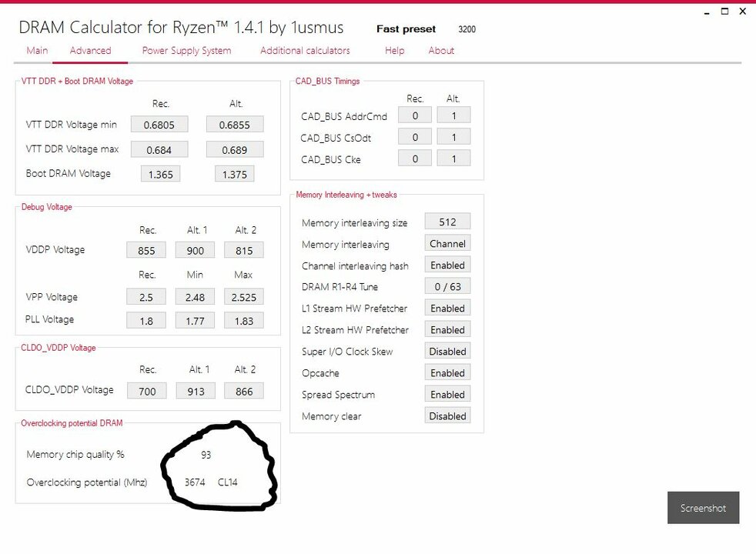Click CAD_BUS Cke Alt. value 1

(453, 159)
